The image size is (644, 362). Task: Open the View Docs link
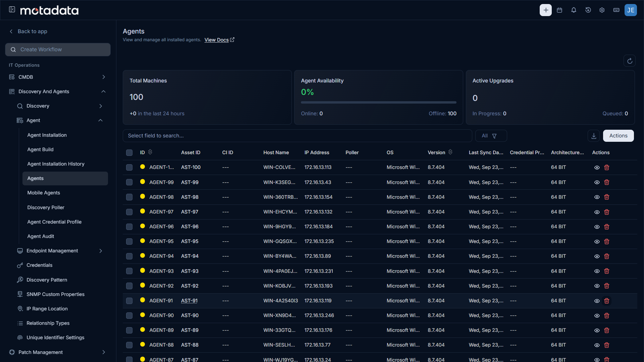coord(219,40)
